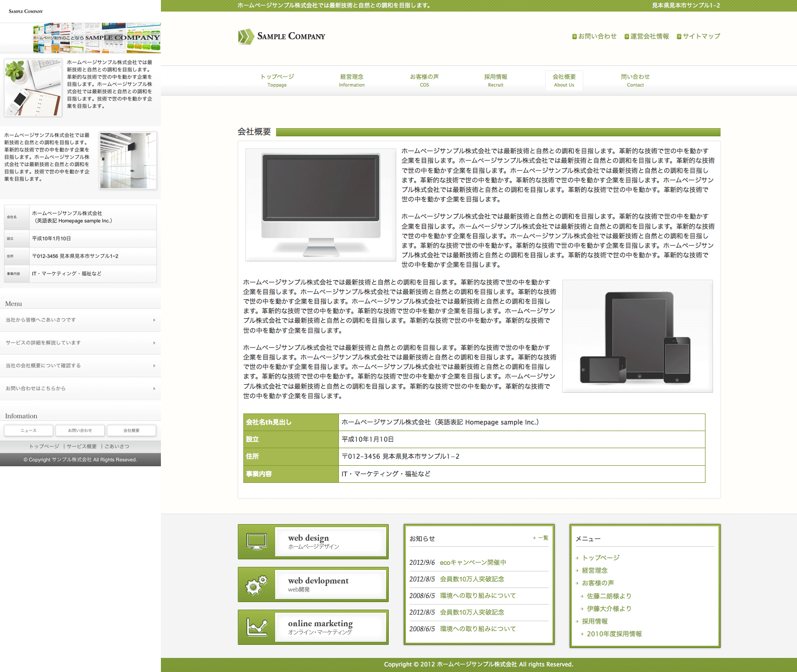This screenshot has height=672, width=797.
Task: Click the icon beside 運営会社情報 header link
Action: (627, 36)
